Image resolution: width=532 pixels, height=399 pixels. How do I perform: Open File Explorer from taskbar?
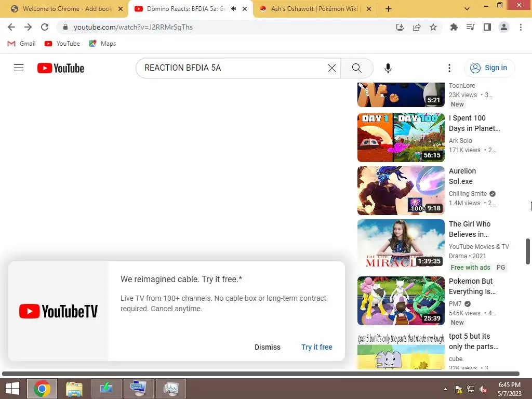point(74,389)
